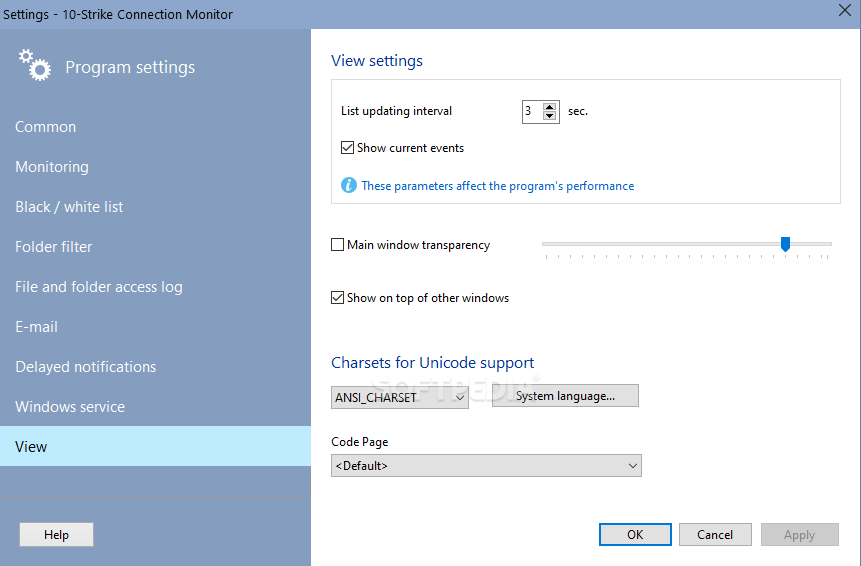861x566 pixels.
Task: Open the Code Page dropdown
Action: tap(486, 466)
